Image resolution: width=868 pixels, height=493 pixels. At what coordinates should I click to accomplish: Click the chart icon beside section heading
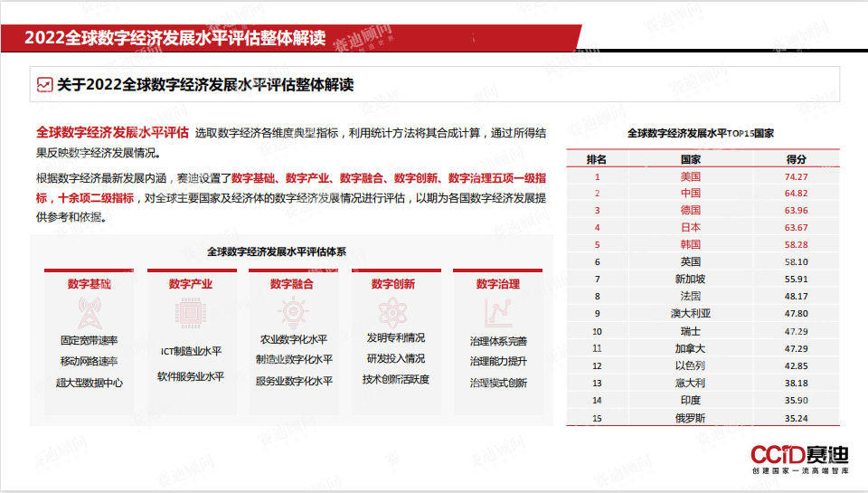(x=45, y=85)
